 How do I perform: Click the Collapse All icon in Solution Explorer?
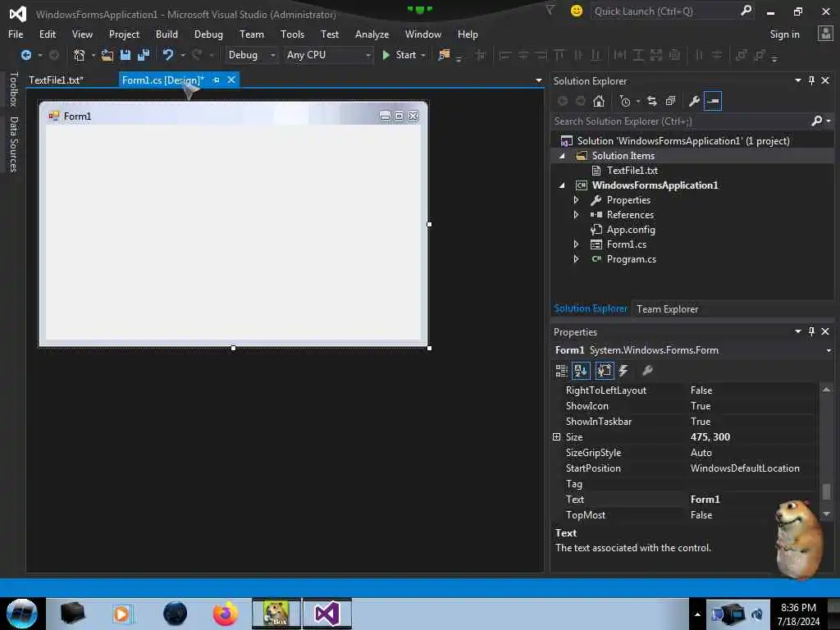tap(670, 101)
